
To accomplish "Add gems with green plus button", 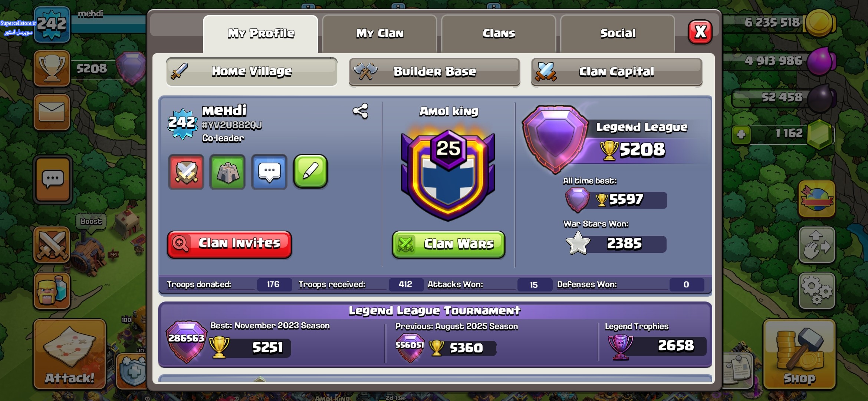I will pos(741,134).
